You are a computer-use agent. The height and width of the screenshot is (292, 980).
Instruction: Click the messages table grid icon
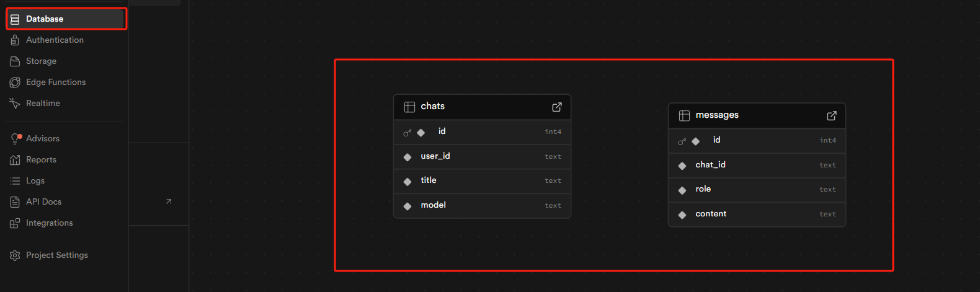click(x=684, y=116)
